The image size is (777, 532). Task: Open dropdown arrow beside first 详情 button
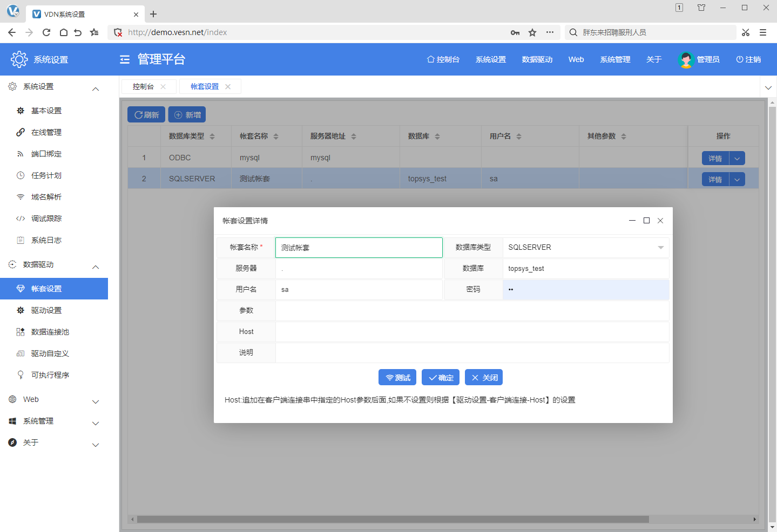point(737,158)
